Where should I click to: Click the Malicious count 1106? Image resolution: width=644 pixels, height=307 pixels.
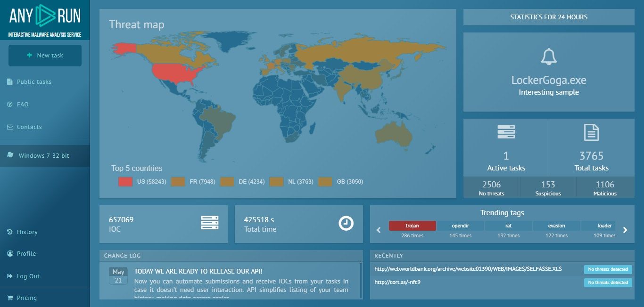tap(605, 185)
